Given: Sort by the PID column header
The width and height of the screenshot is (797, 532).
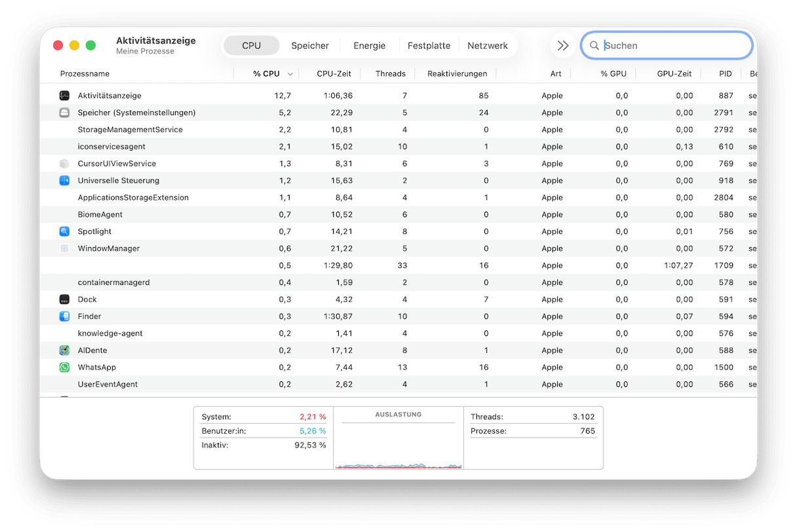Looking at the screenshot, I should 725,74.
